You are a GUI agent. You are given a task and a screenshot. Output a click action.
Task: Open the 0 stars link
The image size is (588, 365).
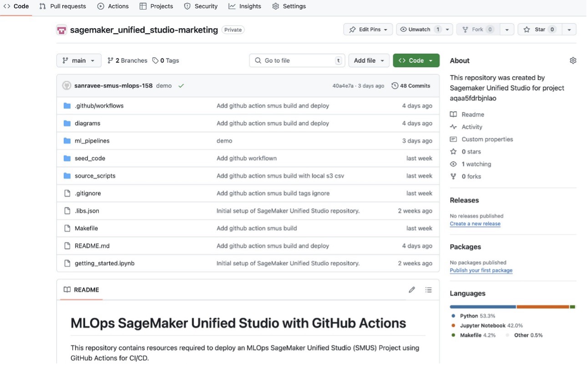(x=466, y=151)
